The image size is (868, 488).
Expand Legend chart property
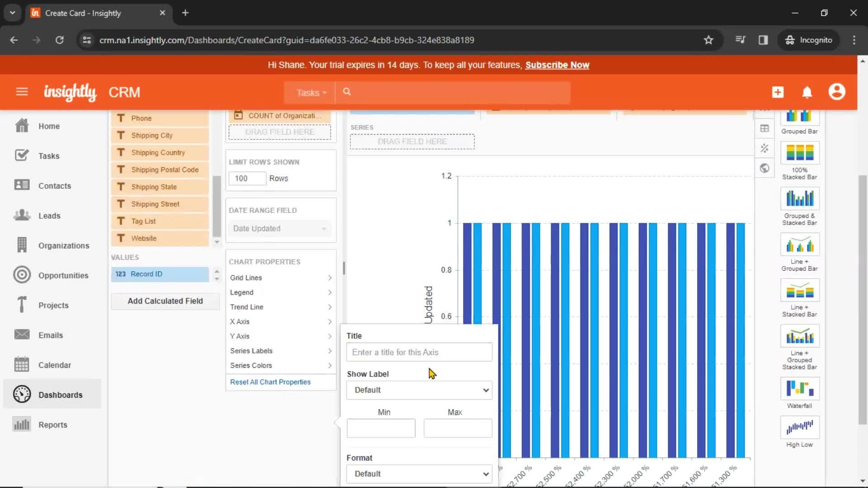click(281, 292)
